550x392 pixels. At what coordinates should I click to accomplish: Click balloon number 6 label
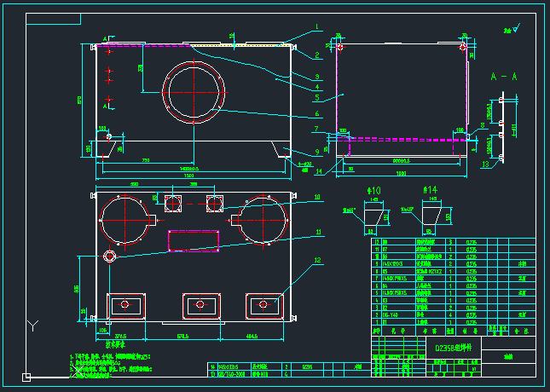point(317,113)
